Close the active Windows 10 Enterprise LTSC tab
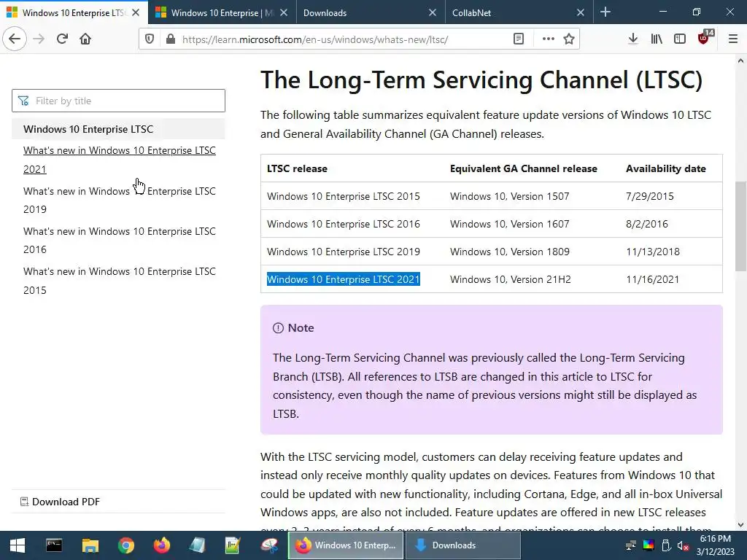This screenshot has height=560, width=747. (136, 12)
